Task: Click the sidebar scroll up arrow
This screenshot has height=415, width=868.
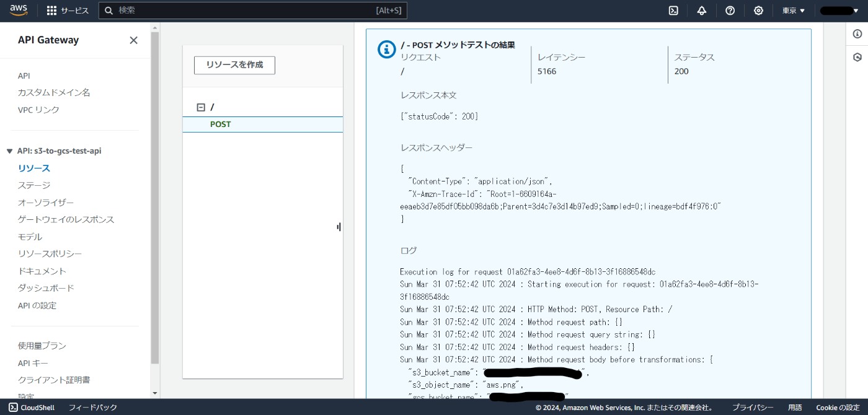Action: click(x=155, y=27)
